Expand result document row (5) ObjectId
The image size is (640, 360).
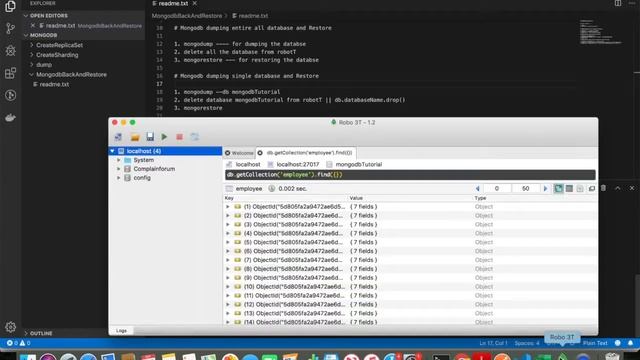(228, 242)
